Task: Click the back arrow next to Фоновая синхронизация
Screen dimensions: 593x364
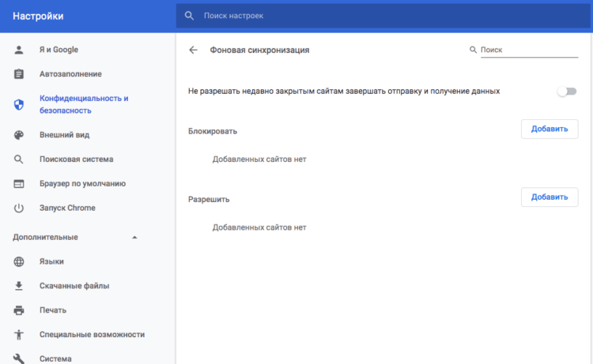Action: pyautogui.click(x=193, y=50)
